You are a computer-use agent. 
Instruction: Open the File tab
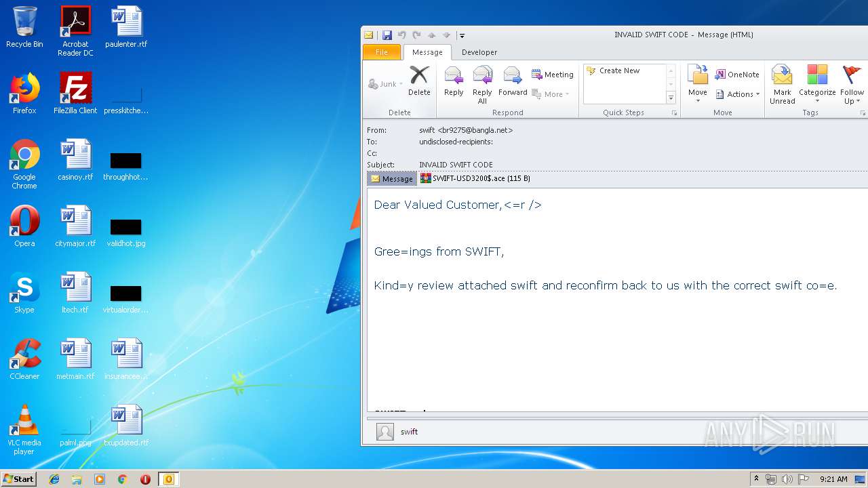coord(382,52)
